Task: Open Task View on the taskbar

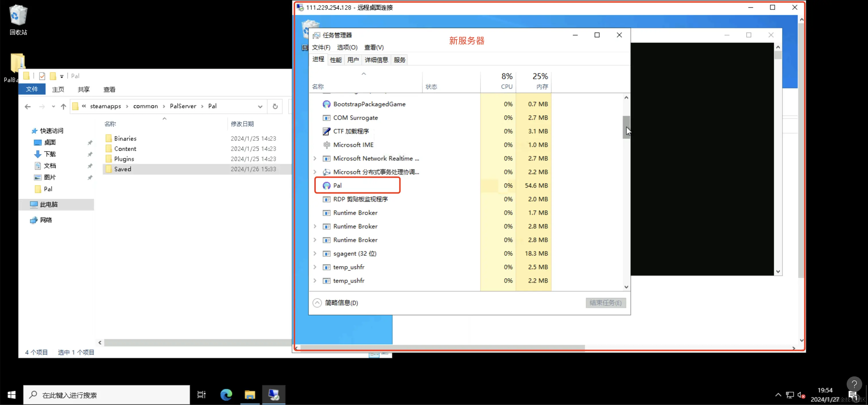Action: click(201, 395)
